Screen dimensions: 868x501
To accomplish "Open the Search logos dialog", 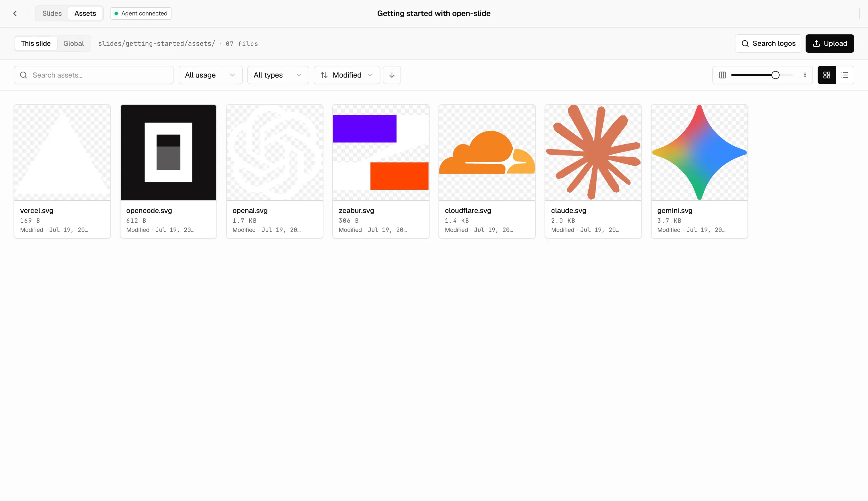I will click(x=768, y=43).
